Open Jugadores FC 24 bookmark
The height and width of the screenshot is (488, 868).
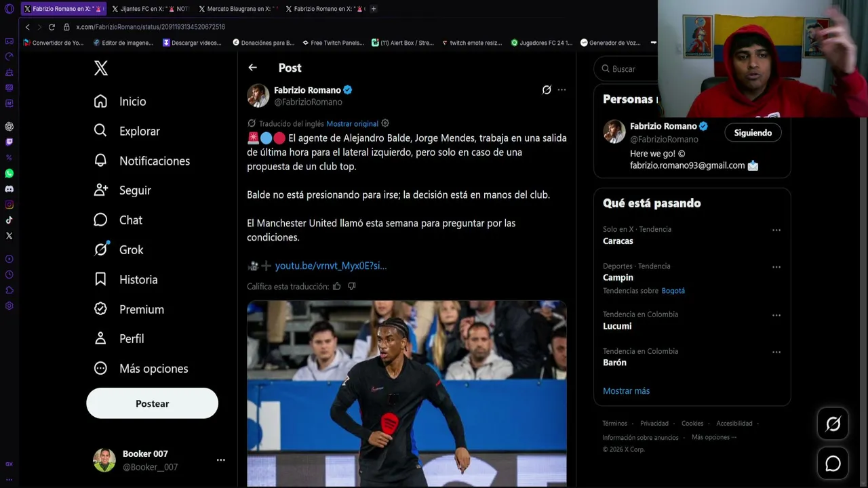[542, 43]
